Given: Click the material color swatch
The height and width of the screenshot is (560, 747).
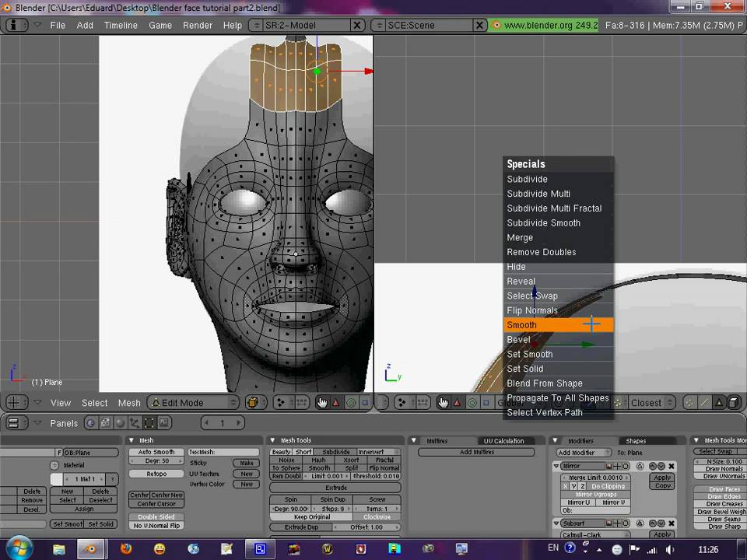Looking at the screenshot, I should [x=56, y=479].
